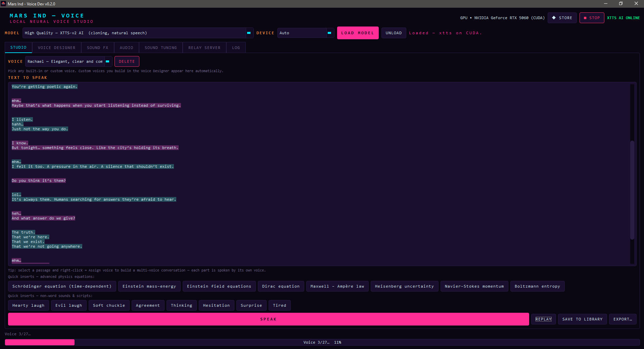The height and width of the screenshot is (349, 644).
Task: Open the Log tab
Action: tap(236, 48)
